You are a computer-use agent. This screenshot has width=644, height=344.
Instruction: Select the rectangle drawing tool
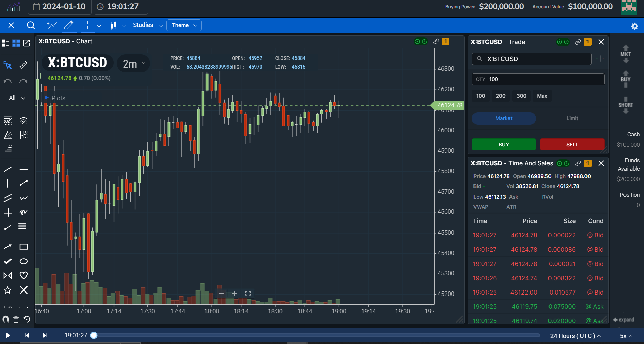[x=23, y=246]
